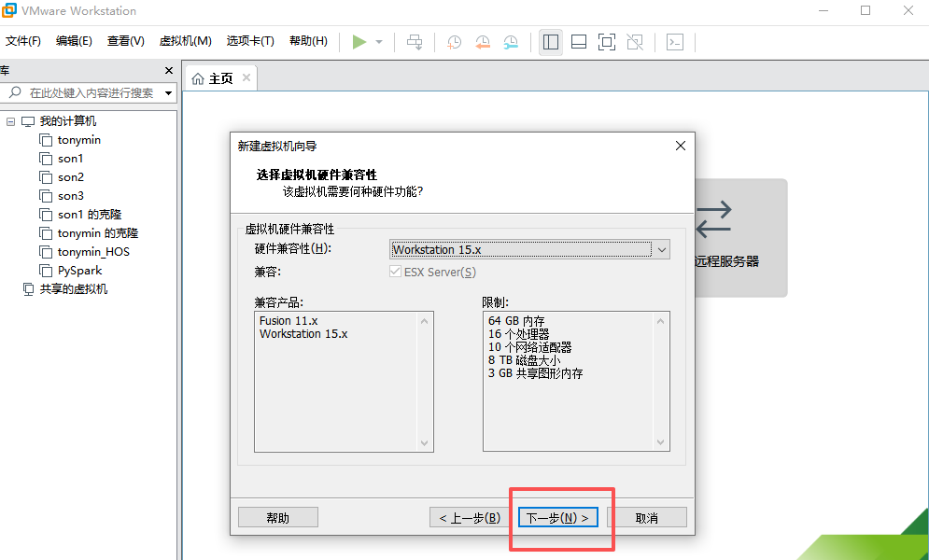The height and width of the screenshot is (560, 929).
Task: Click the green power-on play icon
Action: click(359, 42)
